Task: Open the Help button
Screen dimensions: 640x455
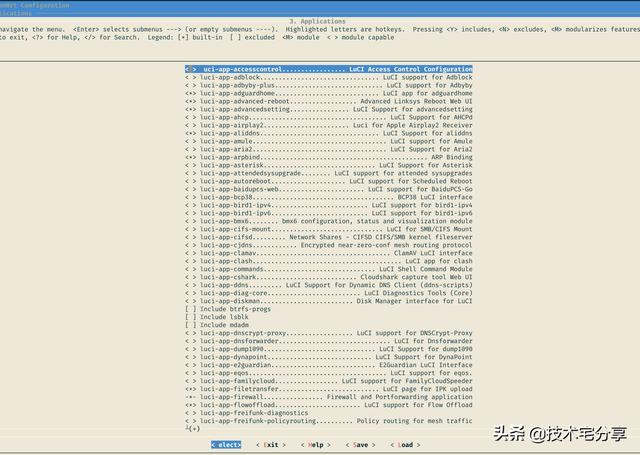Action: click(x=316, y=445)
